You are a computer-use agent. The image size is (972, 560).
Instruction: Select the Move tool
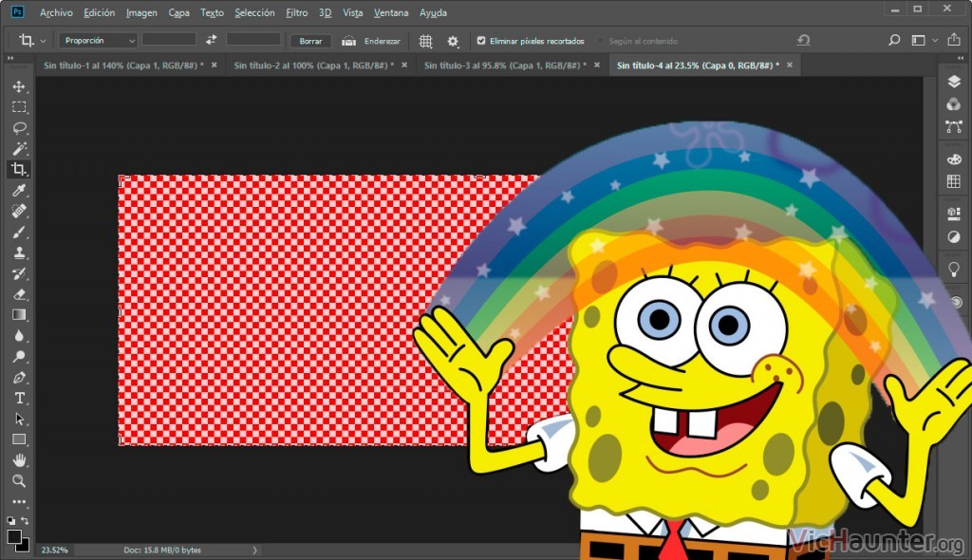(19, 86)
